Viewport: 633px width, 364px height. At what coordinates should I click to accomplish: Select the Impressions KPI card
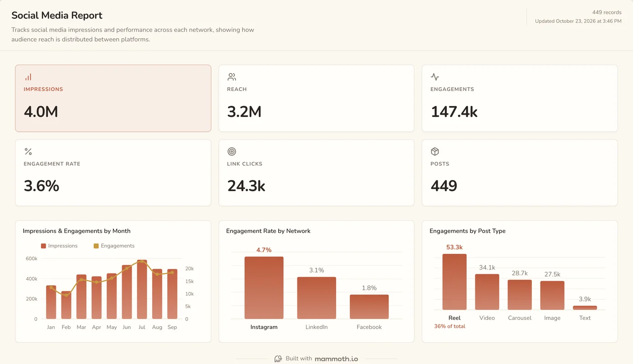(x=113, y=98)
